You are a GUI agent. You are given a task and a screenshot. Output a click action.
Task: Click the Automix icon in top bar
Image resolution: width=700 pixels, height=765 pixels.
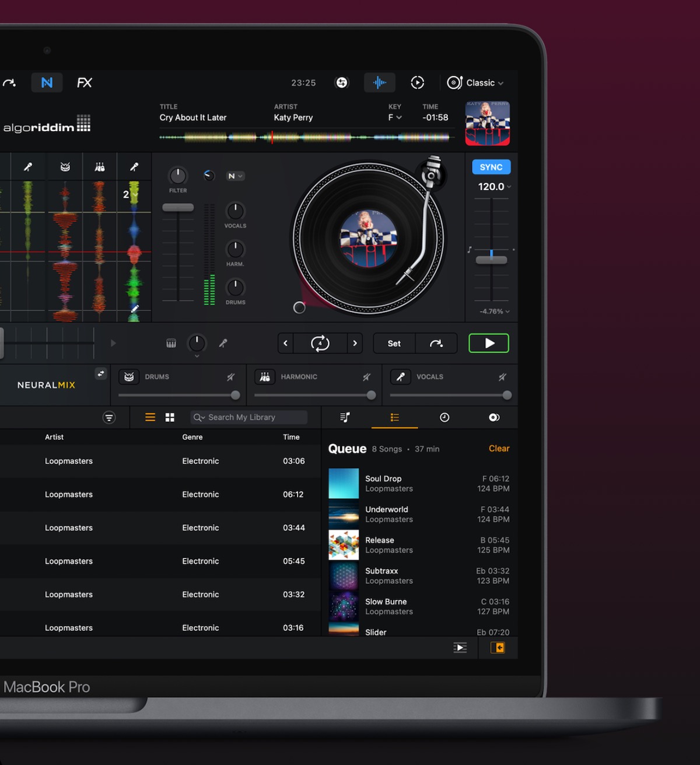(417, 83)
